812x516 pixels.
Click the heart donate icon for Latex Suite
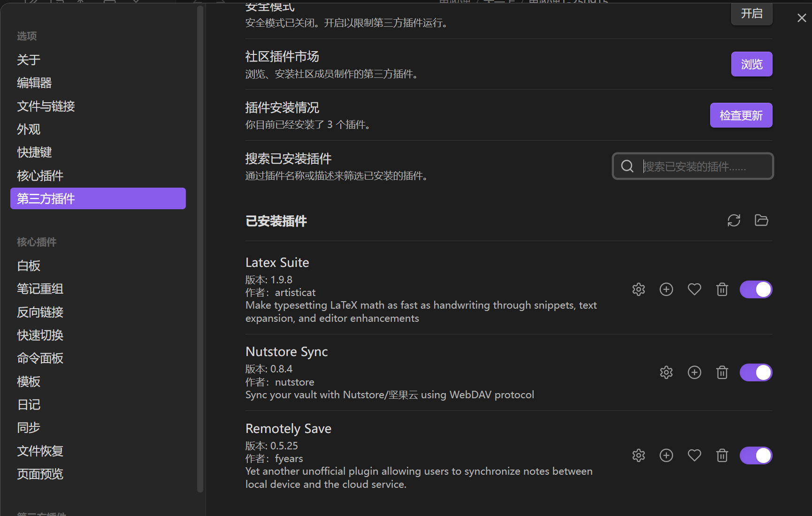[694, 289]
